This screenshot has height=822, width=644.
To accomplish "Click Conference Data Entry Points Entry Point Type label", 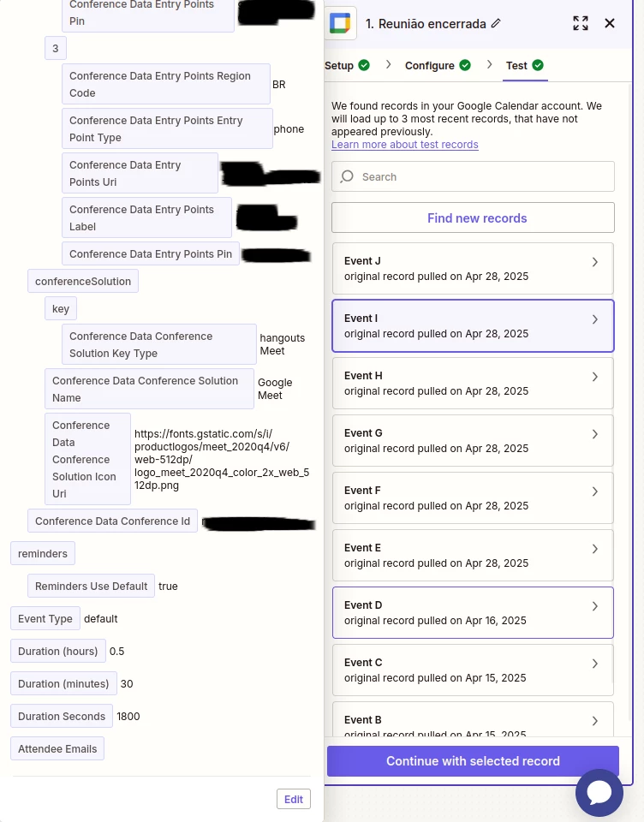I will point(167,129).
